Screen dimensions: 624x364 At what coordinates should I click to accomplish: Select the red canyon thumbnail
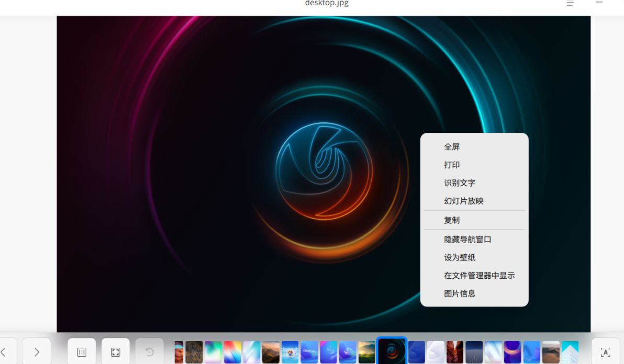pyautogui.click(x=455, y=352)
